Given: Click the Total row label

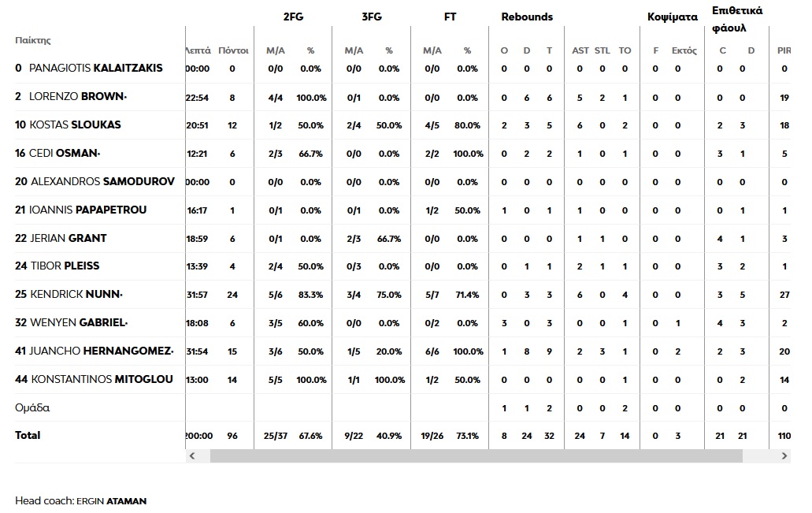Looking at the screenshot, I should pyautogui.click(x=28, y=435).
